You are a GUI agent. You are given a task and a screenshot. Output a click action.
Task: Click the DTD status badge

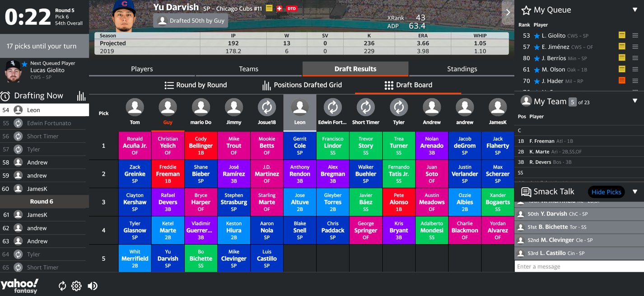[292, 8]
